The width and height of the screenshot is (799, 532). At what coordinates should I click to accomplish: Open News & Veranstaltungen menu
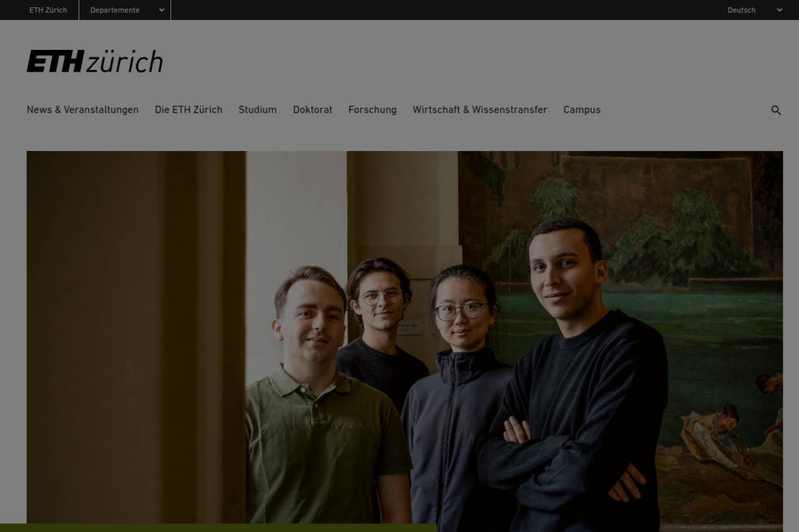[82, 110]
